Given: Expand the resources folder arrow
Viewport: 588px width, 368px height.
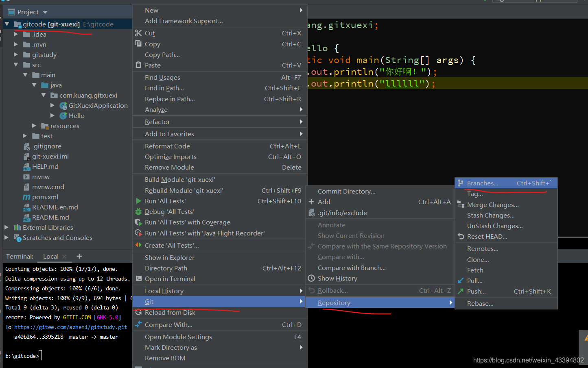Looking at the screenshot, I should coord(34,126).
